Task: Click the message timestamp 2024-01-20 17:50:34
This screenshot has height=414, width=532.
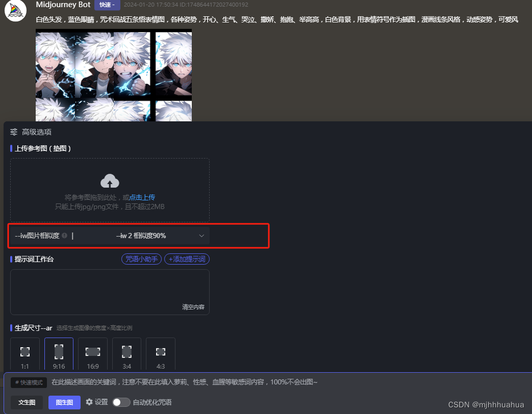Action: click(151, 5)
